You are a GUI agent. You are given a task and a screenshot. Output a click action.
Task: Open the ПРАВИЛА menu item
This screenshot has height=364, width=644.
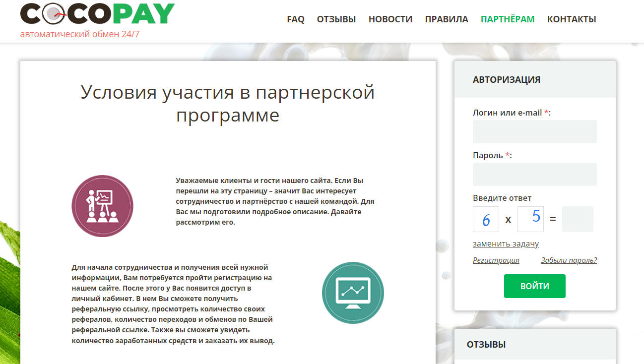pyautogui.click(x=447, y=19)
